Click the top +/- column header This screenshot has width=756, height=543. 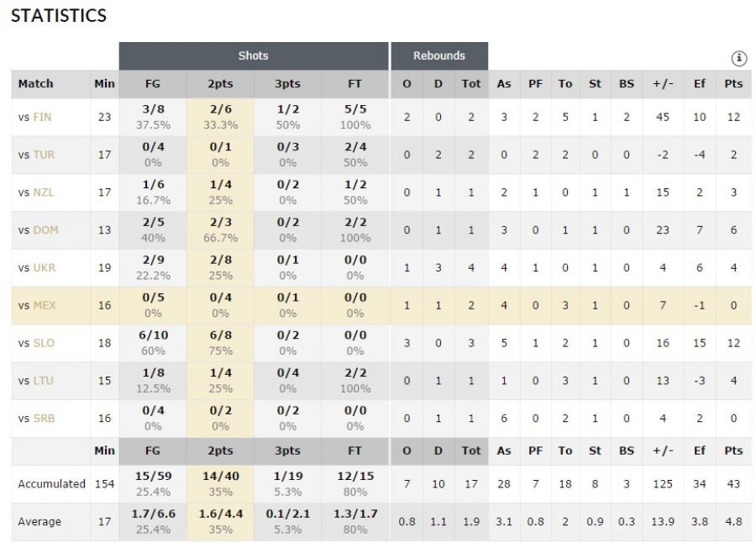tap(663, 84)
